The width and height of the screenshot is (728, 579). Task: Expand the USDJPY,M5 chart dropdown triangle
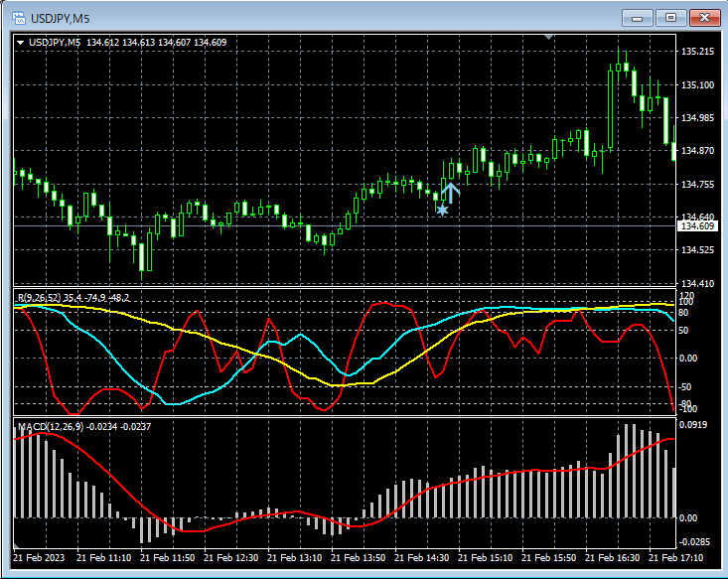(x=20, y=43)
